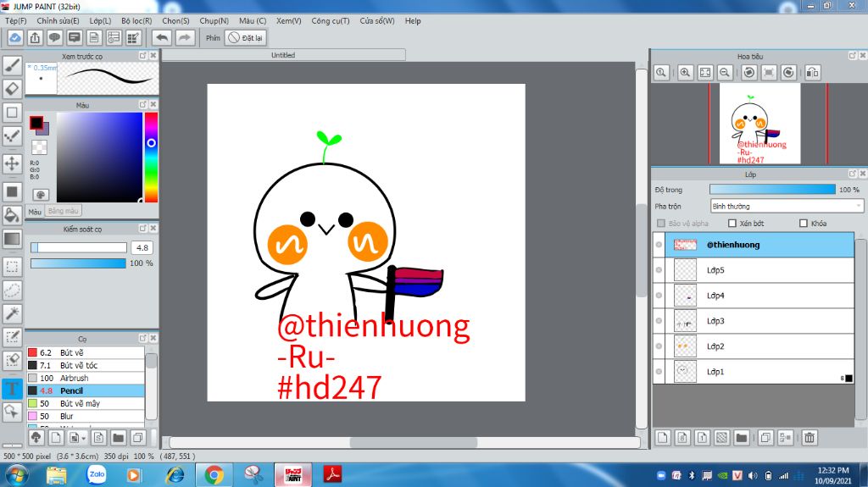
Task: Select the rectangular selection tool
Action: click(12, 267)
